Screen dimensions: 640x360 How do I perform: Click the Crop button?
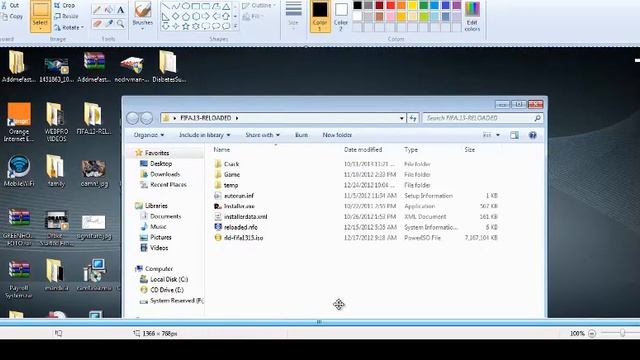pos(64,5)
